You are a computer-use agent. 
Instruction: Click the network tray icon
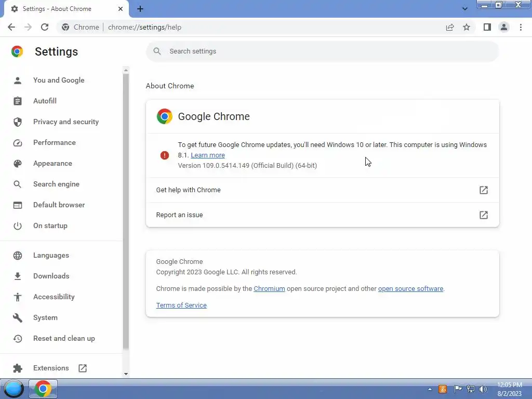pyautogui.click(x=471, y=389)
